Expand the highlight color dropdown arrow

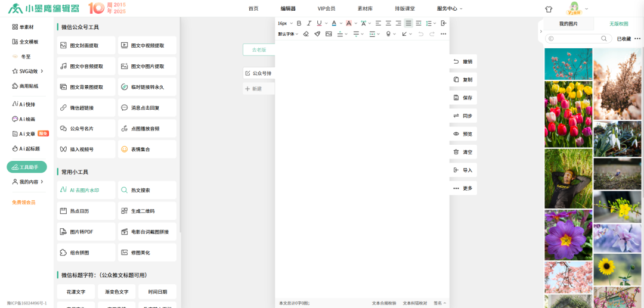[x=355, y=23]
